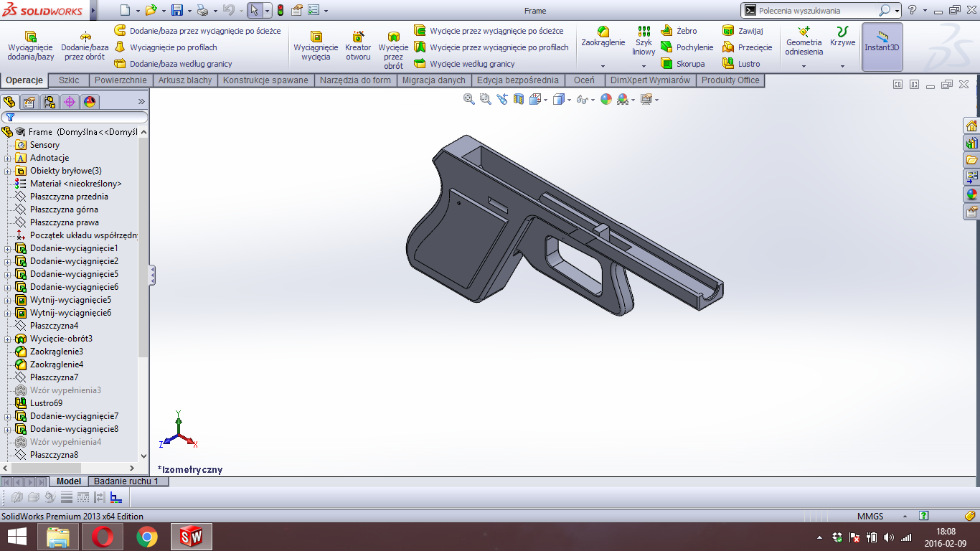Click the Section View icon
Screen dimensions: 980x551
pos(519,99)
